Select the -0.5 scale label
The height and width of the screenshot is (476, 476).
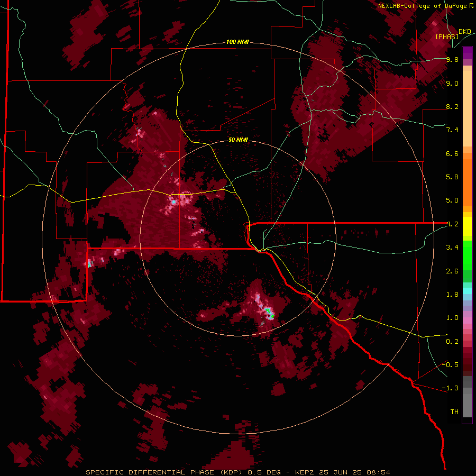450,365
